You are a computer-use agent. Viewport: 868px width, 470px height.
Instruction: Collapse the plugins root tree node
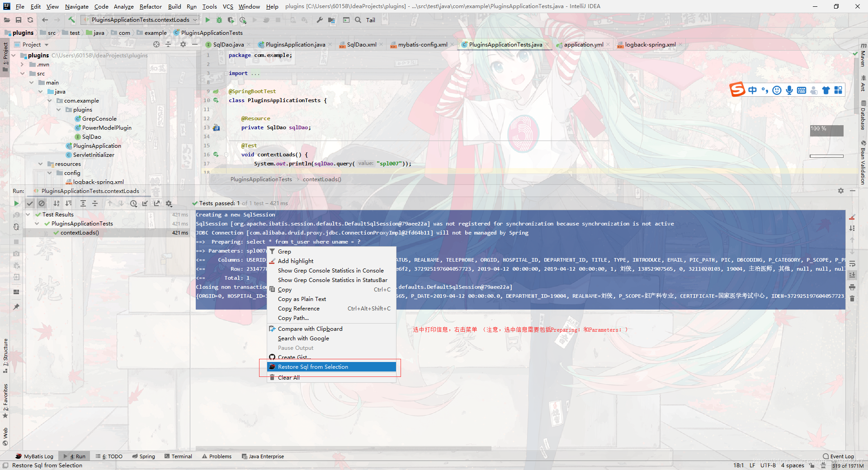[14, 55]
